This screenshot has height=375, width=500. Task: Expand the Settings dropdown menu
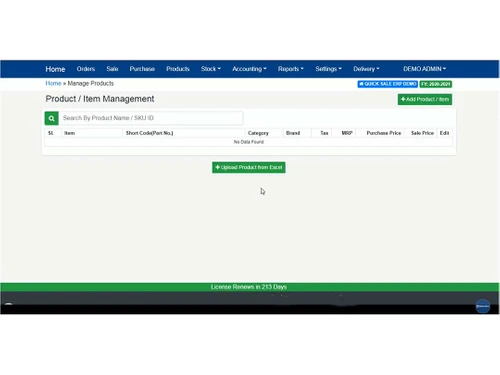click(328, 69)
